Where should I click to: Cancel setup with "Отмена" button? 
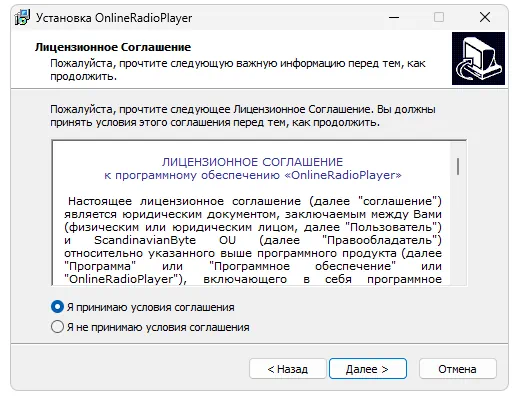tap(458, 369)
